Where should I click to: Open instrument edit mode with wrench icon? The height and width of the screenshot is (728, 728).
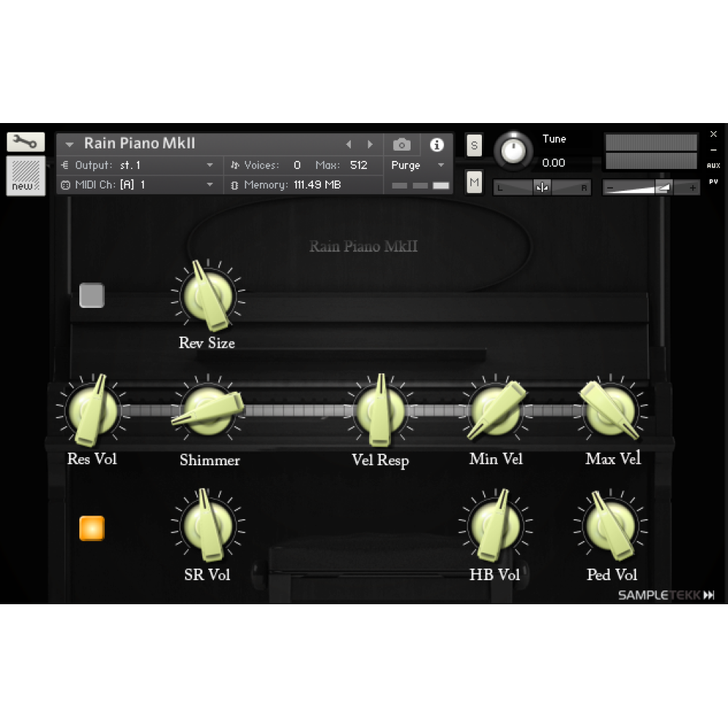(25, 141)
